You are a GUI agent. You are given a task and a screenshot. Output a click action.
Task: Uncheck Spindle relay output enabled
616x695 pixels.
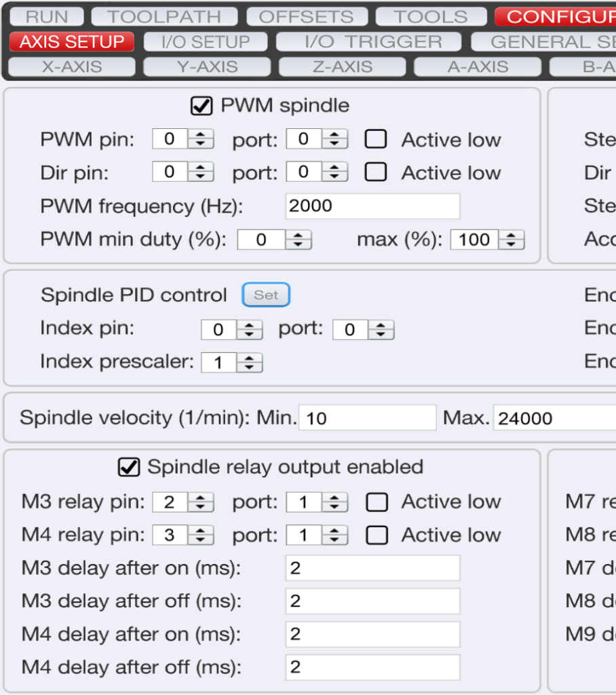[x=129, y=466]
